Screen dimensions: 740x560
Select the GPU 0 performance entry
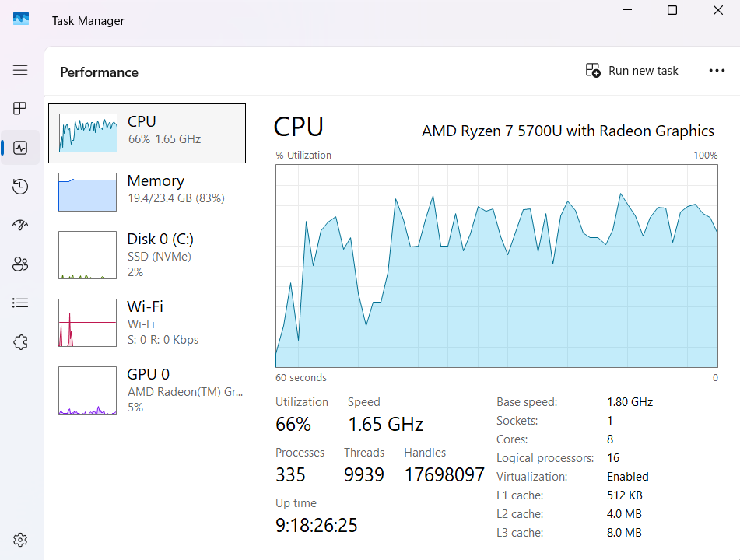(x=147, y=390)
